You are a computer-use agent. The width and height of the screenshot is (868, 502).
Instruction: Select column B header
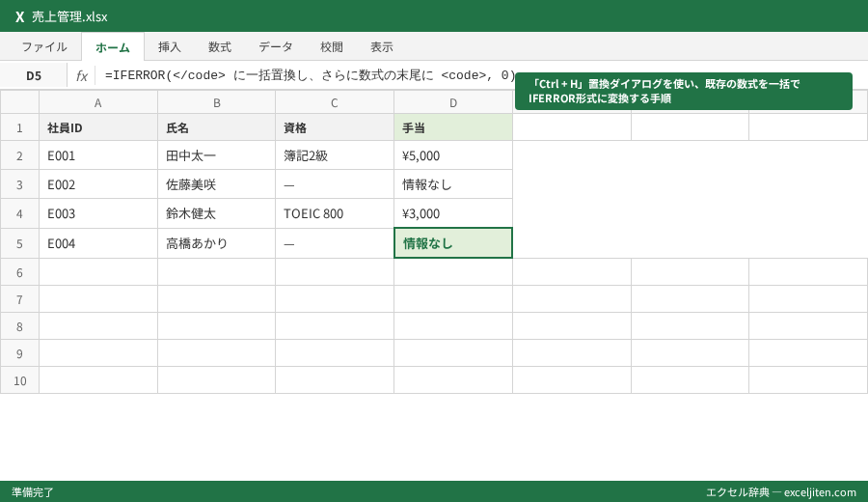[216, 102]
